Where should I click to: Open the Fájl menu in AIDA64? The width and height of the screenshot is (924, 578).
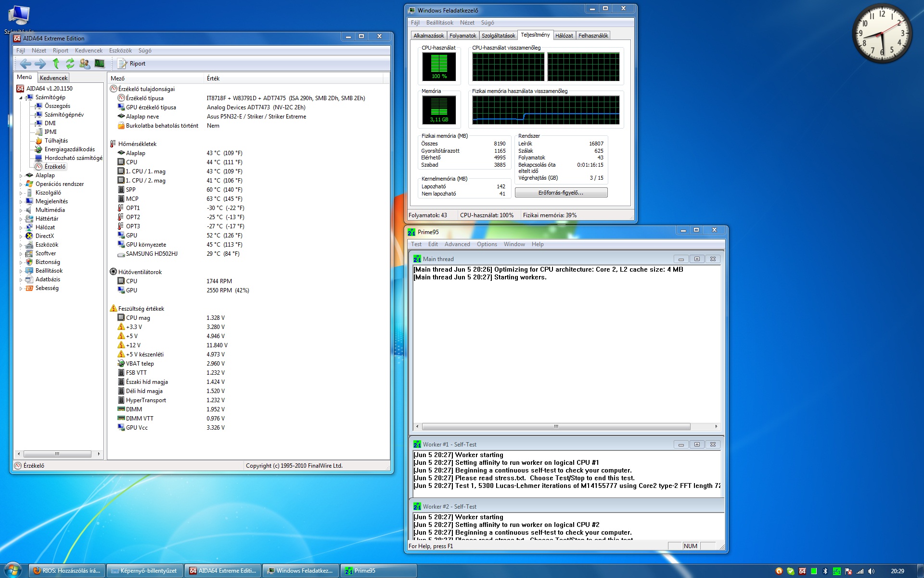[21, 51]
